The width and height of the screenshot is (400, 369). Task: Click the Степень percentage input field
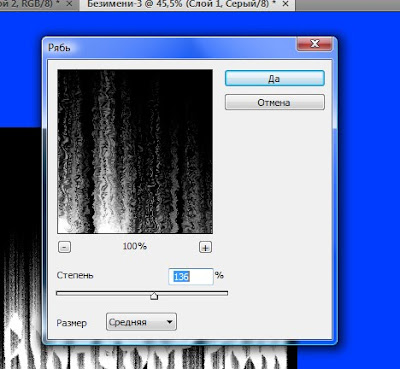191,276
